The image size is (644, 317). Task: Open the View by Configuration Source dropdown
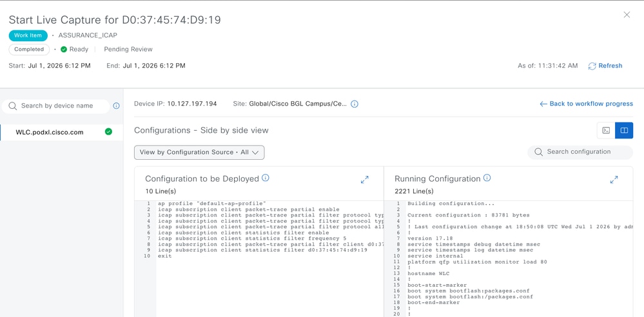[199, 152]
